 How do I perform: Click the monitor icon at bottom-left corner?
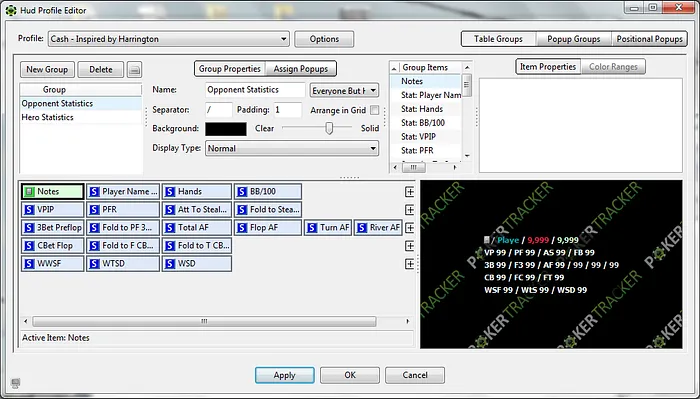[16, 383]
